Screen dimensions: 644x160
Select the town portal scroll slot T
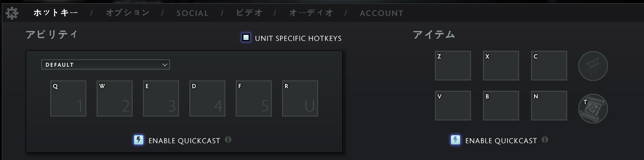tap(593, 108)
